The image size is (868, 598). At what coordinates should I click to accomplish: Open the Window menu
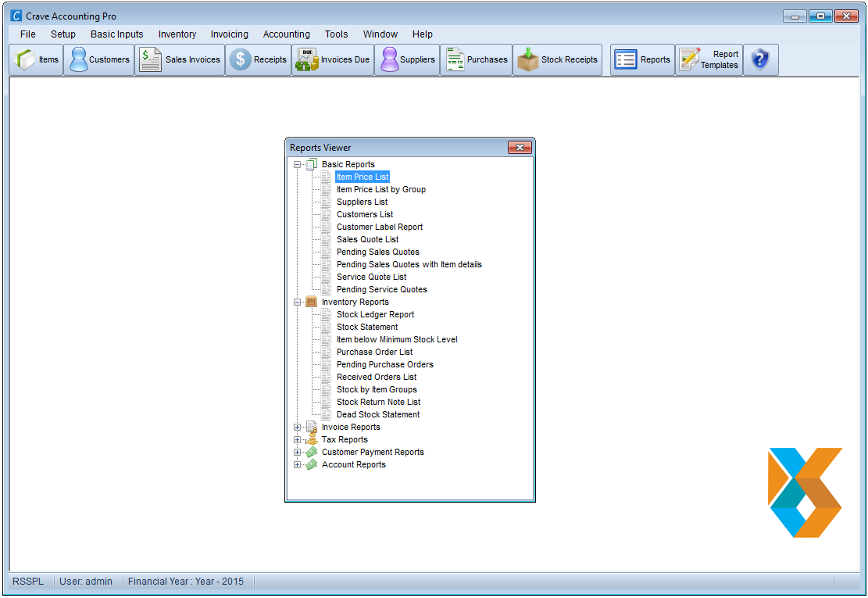tap(380, 34)
